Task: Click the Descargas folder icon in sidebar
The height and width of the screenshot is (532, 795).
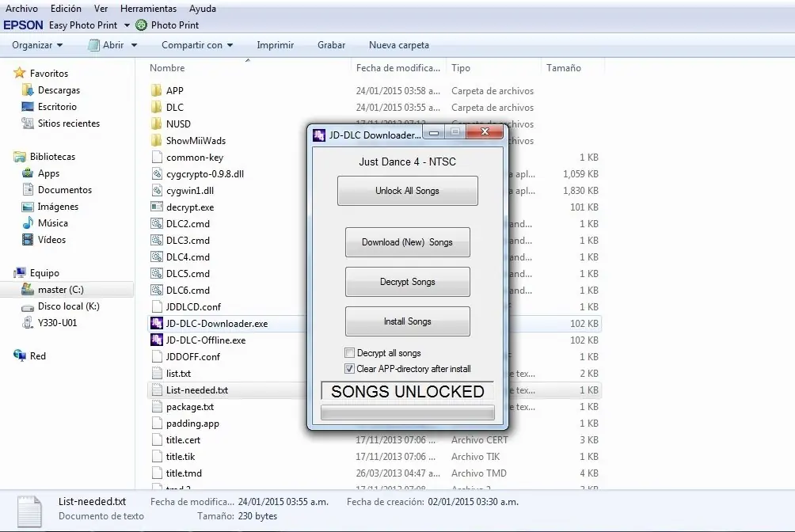Action: coord(28,89)
